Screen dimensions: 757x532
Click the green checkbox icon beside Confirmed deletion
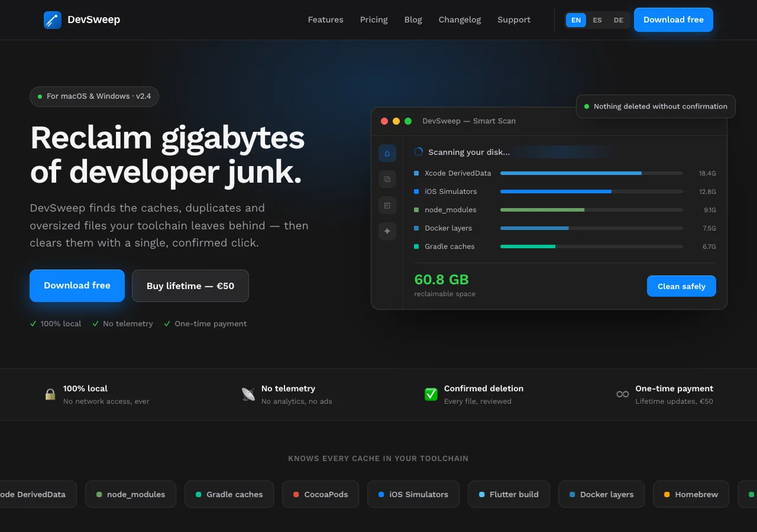tap(431, 394)
